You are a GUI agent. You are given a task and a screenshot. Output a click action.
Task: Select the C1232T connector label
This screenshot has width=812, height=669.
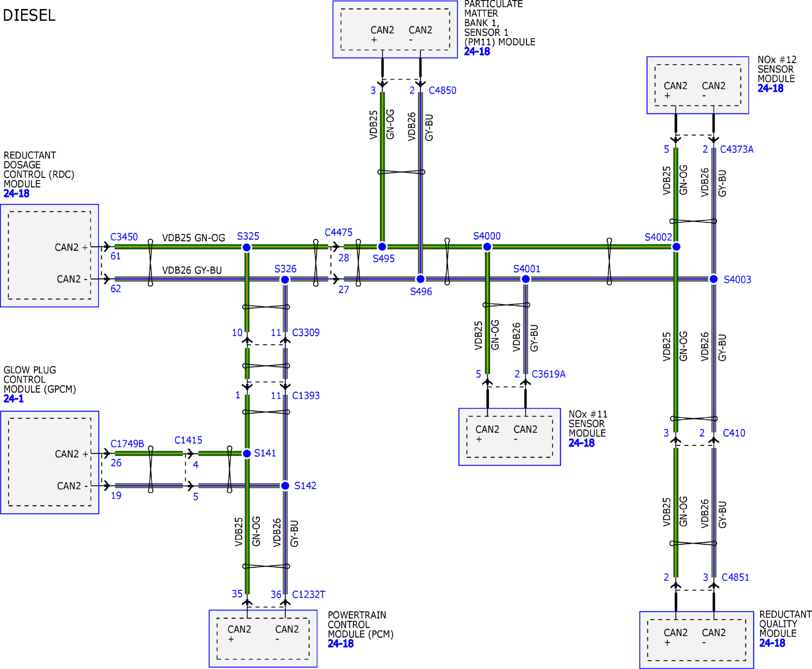[x=308, y=594]
